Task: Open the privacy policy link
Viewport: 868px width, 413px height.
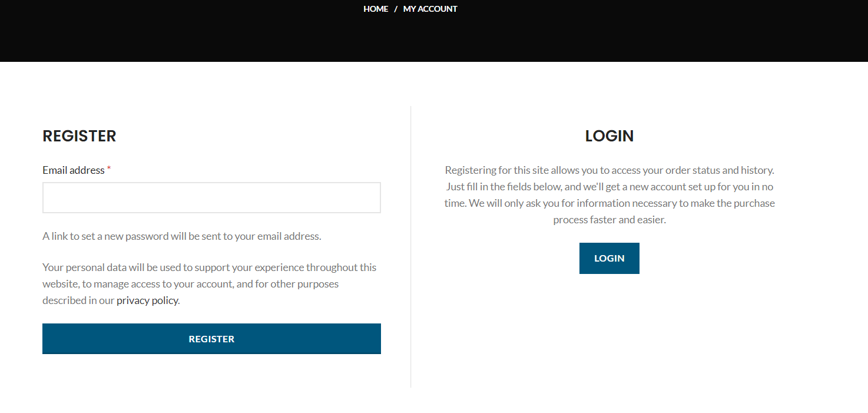Action: coord(147,300)
